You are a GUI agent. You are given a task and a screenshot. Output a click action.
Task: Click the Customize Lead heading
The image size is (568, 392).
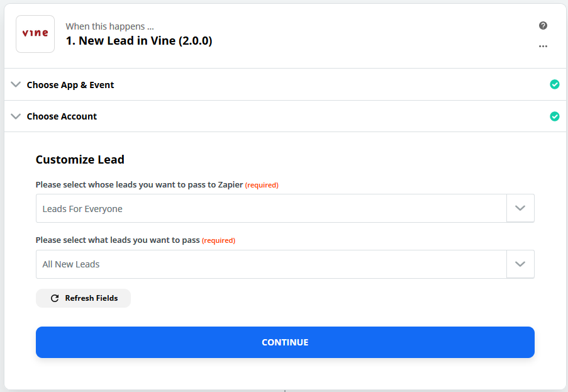(80, 160)
